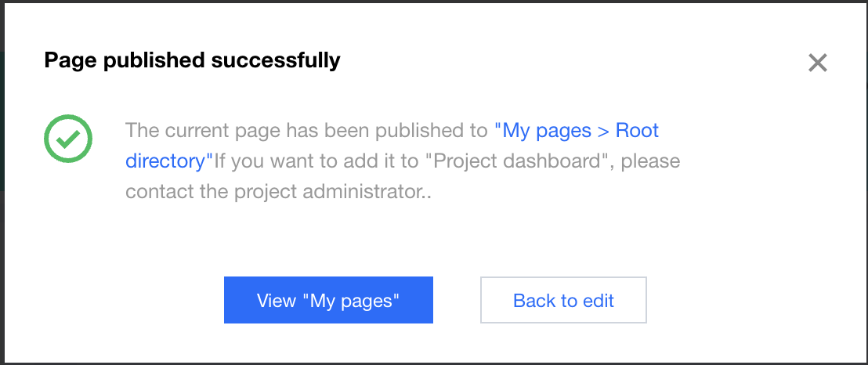Follow the Root directory hyperlink
This screenshot has width=868, height=365.
(637, 130)
